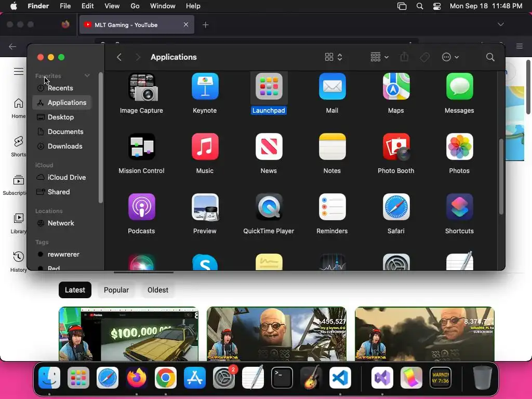Open the File menu
Viewport: 532px width, 399px height.
click(x=65, y=6)
